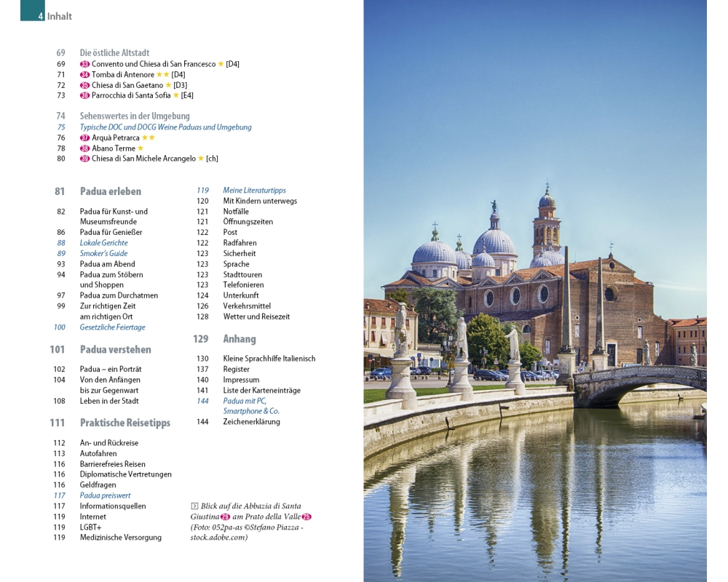728x582 pixels.
Task: Click the 'Inhalt' page header label
Action: point(59,16)
